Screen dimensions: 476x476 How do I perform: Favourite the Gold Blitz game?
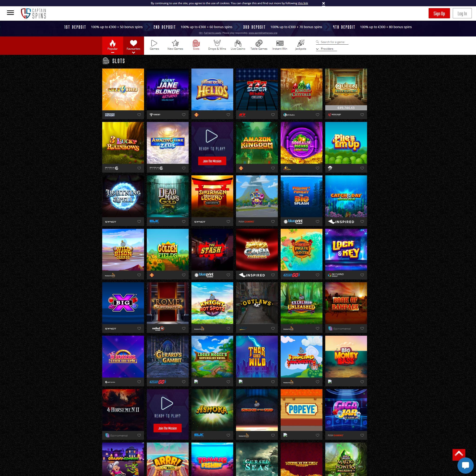[139, 115]
